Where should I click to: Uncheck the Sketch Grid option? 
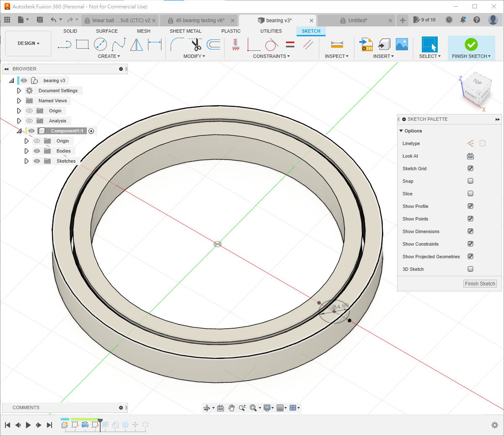470,169
